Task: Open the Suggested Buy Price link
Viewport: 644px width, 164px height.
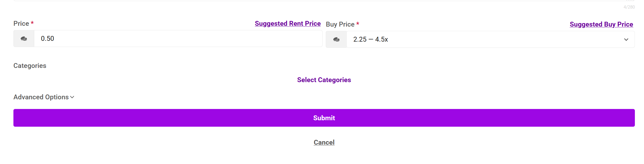Action: pyautogui.click(x=601, y=24)
